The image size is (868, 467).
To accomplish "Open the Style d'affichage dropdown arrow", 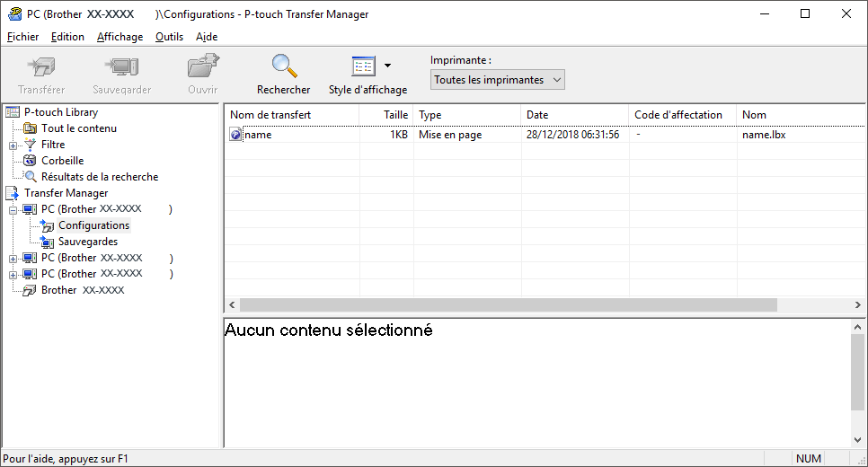I will (387, 66).
